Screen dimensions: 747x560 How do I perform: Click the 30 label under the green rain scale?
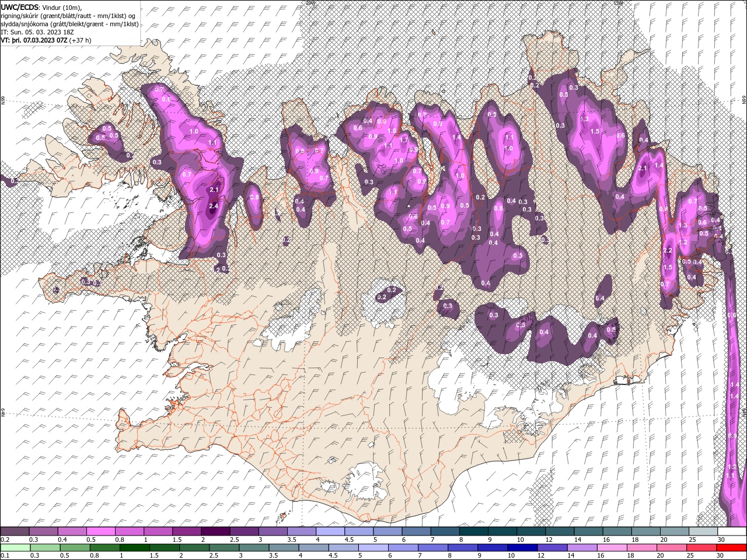pos(720,556)
